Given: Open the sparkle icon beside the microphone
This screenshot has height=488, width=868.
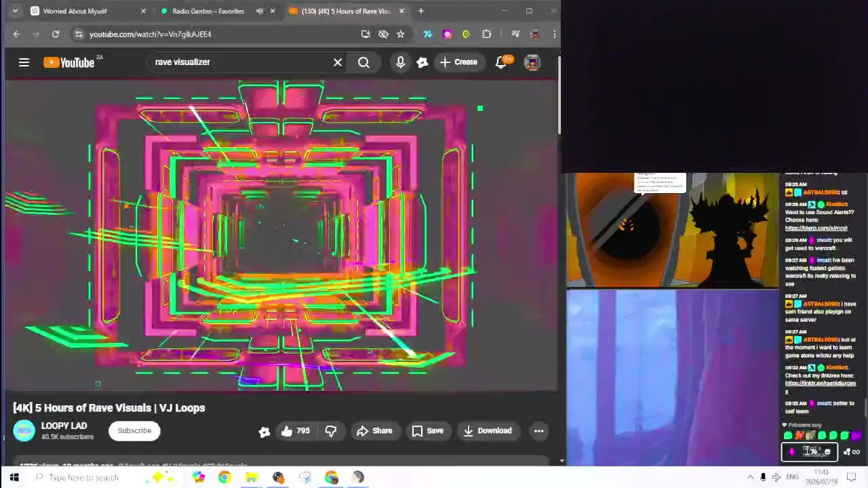Looking at the screenshot, I should pos(422,62).
